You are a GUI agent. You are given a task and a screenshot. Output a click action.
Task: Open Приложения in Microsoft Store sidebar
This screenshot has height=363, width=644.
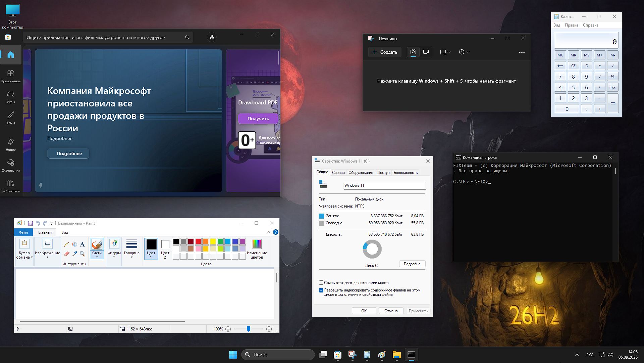(x=11, y=76)
